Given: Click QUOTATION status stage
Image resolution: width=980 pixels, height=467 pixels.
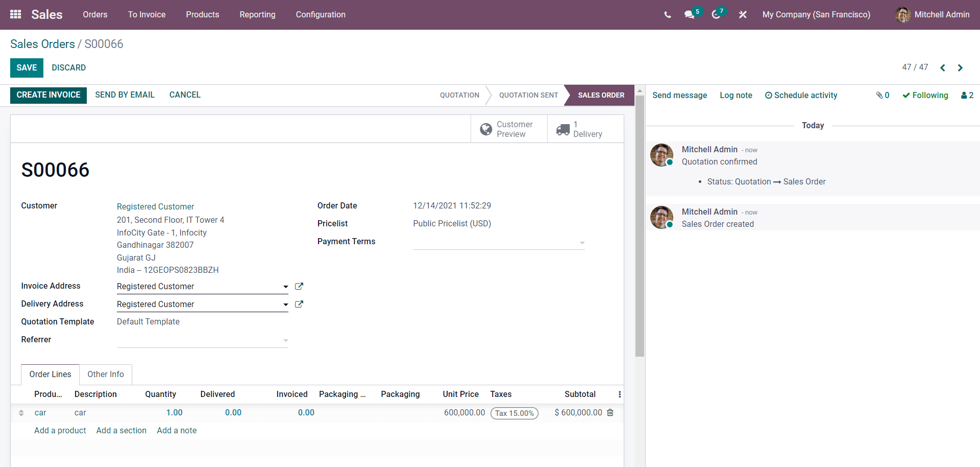Looking at the screenshot, I should click(459, 96).
